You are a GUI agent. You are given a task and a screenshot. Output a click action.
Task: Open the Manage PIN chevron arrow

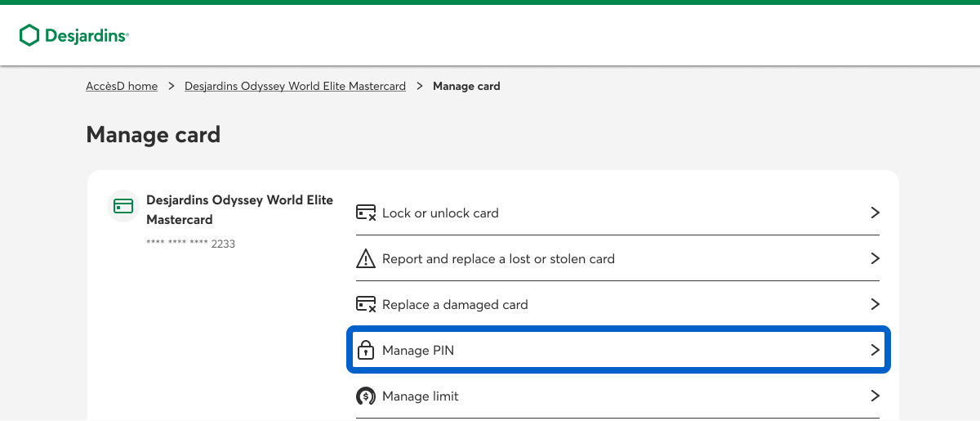pyautogui.click(x=875, y=350)
